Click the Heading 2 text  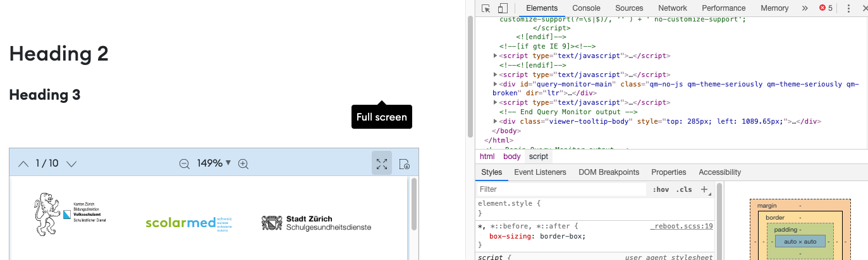click(59, 54)
